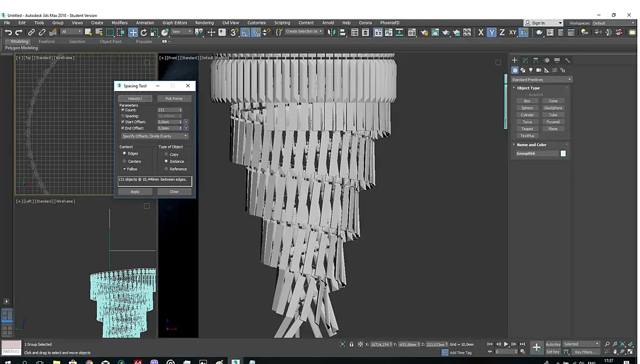Toggle the Follow checkbox
This screenshot has height=364, width=640.
click(125, 169)
